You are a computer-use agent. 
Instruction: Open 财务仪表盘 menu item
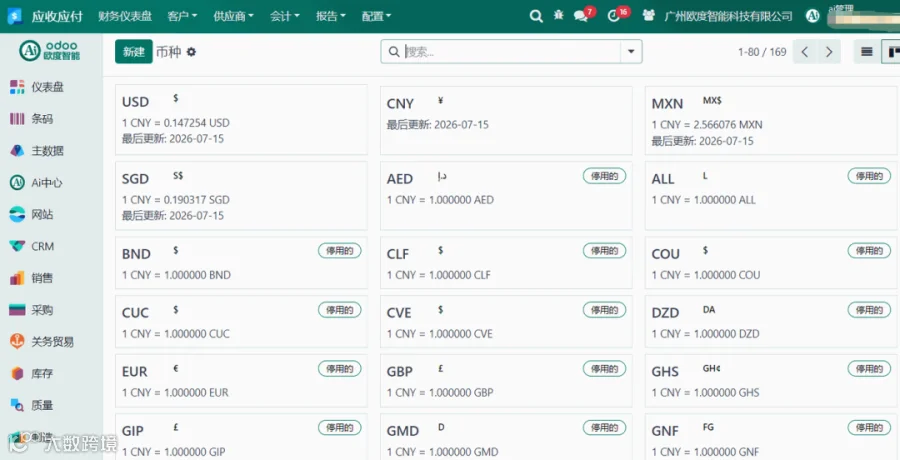125,16
